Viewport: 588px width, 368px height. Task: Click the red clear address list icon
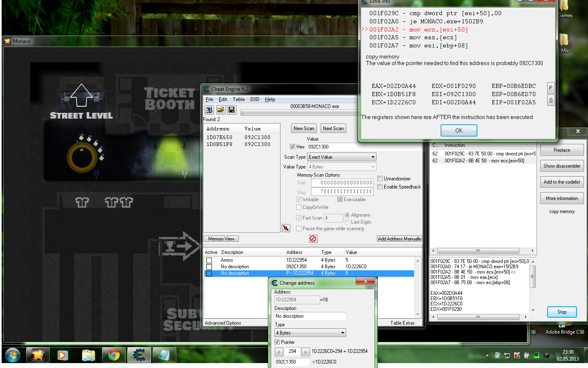tap(313, 239)
